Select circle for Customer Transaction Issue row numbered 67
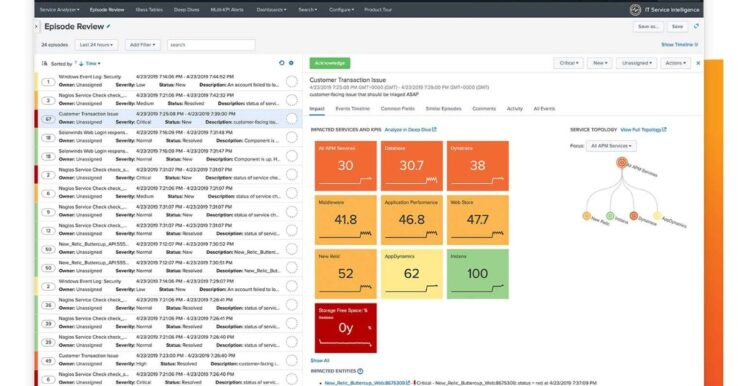 coord(292,119)
